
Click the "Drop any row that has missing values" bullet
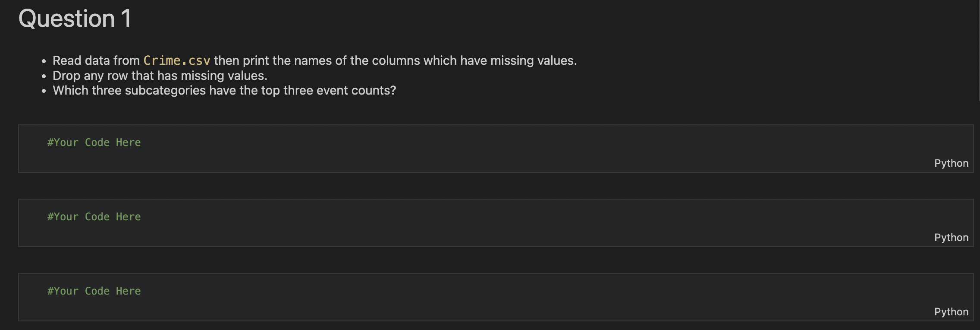160,76
